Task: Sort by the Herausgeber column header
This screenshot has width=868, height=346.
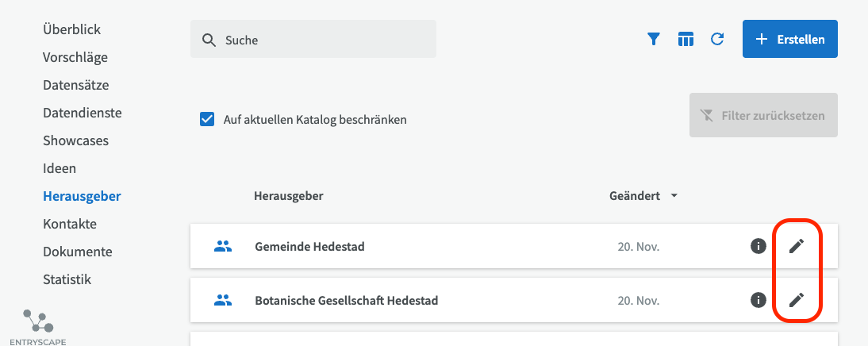Action: [289, 196]
